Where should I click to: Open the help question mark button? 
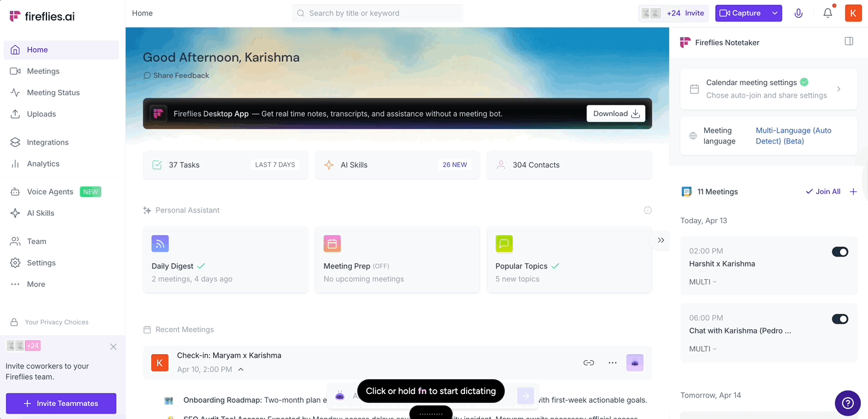point(848,403)
